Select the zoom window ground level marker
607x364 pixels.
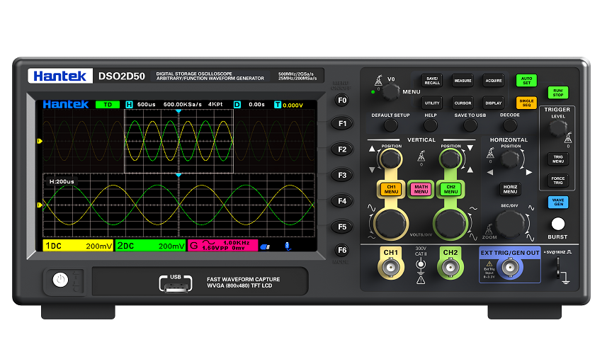40,205
